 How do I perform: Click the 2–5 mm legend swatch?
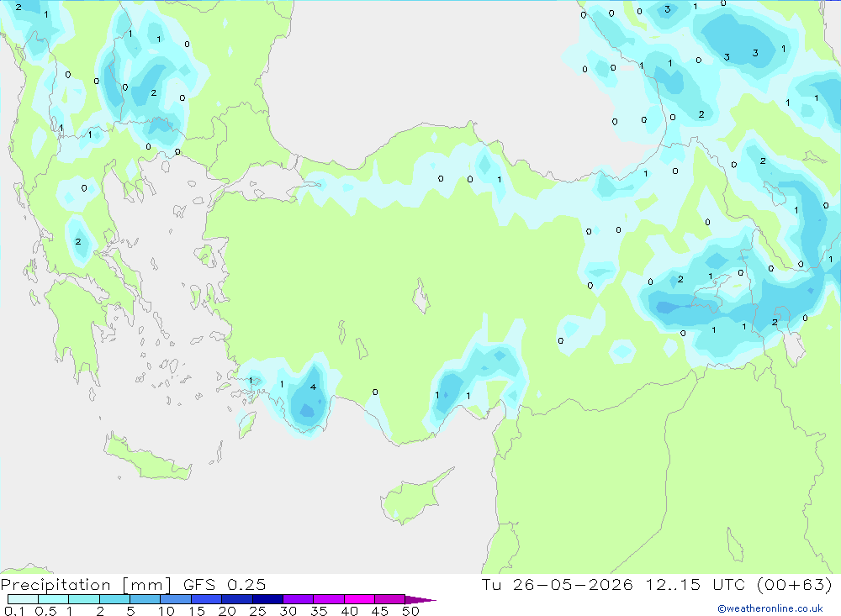pyautogui.click(x=114, y=599)
